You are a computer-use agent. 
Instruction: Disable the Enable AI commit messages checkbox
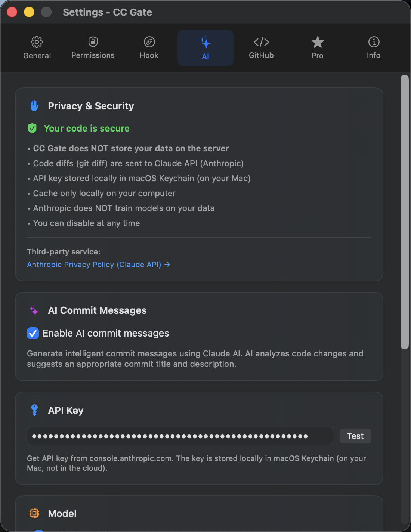point(33,333)
